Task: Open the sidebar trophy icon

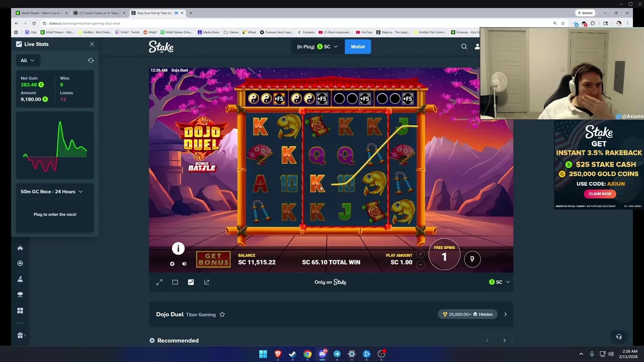Action: (x=20, y=295)
